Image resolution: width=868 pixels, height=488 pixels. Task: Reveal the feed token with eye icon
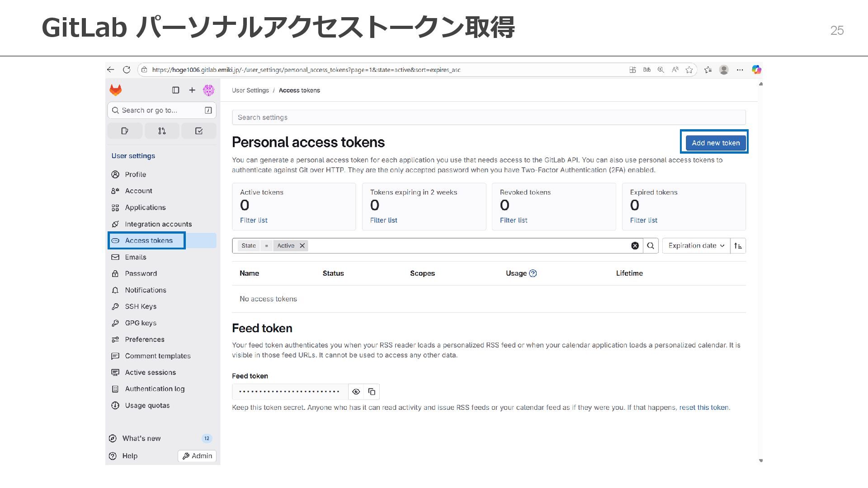356,392
